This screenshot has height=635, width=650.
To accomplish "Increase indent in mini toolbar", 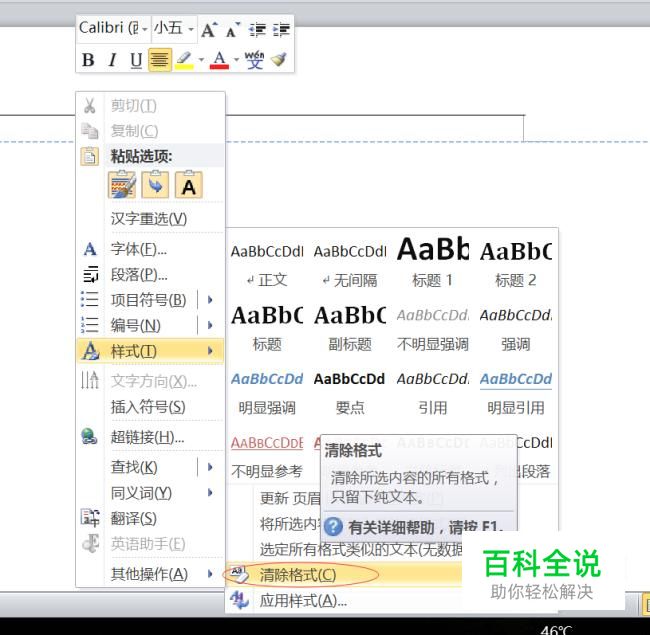I will [281, 30].
